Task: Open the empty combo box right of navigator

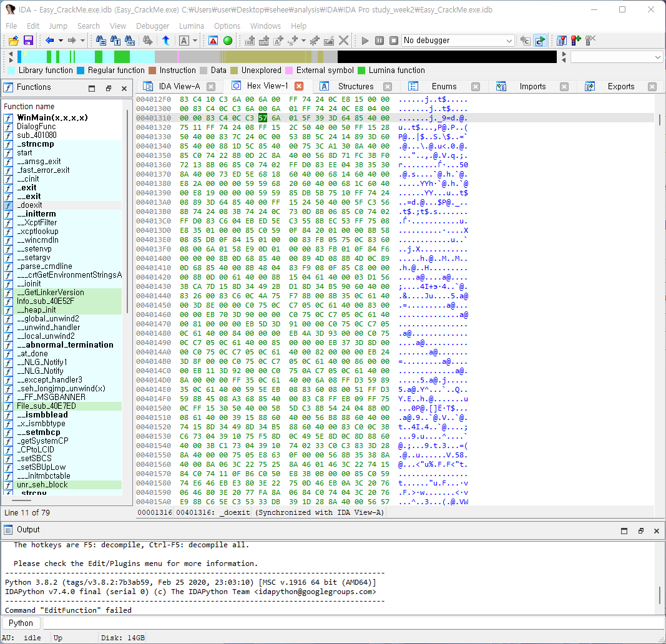Action: pos(616,57)
